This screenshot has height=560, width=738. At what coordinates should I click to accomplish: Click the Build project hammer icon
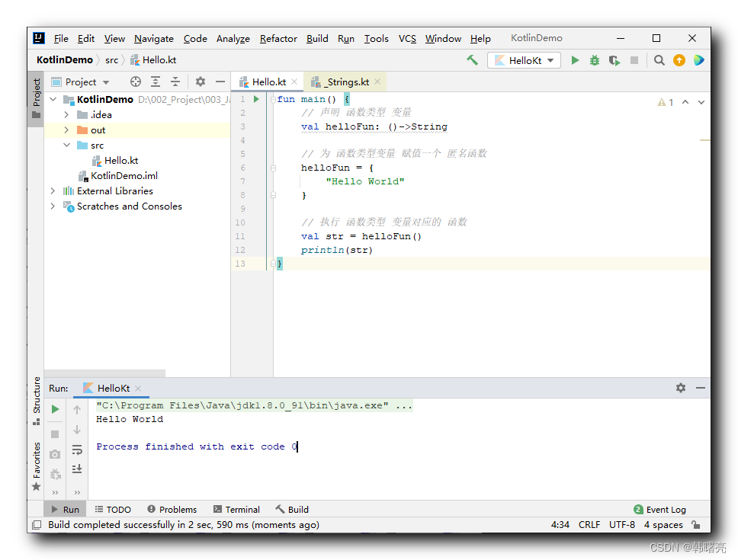472,60
